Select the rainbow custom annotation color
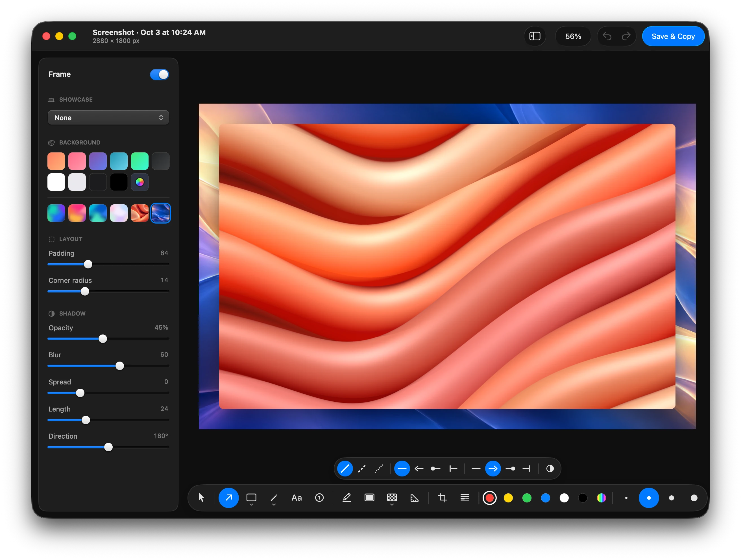Screen dimensions: 741x560 pyautogui.click(x=601, y=498)
